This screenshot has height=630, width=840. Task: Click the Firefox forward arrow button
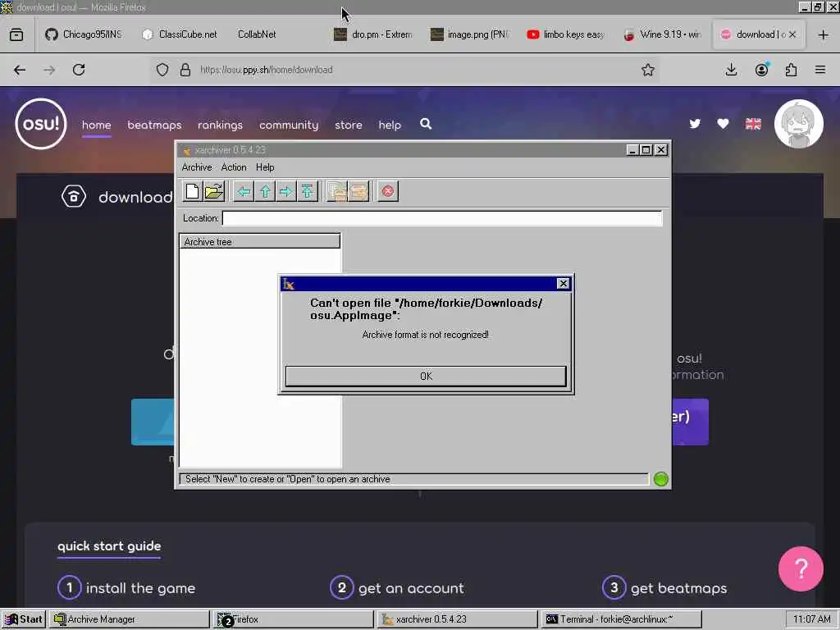[49, 70]
